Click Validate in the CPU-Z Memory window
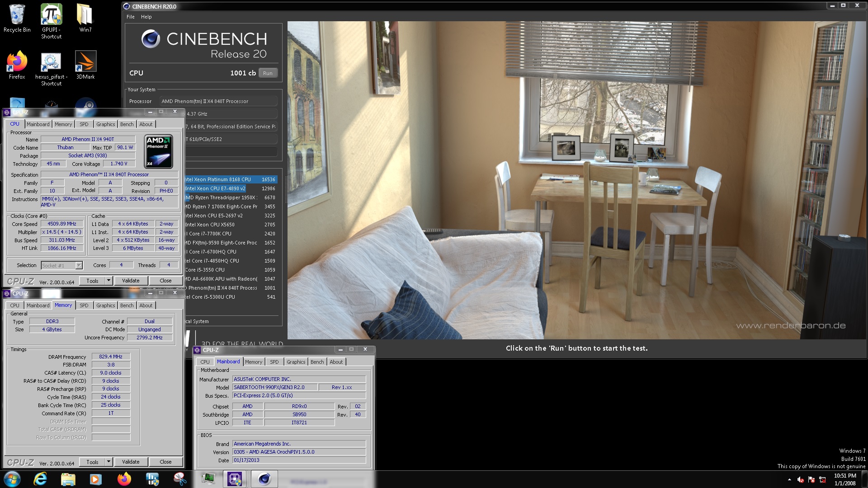This screenshot has width=868, height=488. point(131,462)
